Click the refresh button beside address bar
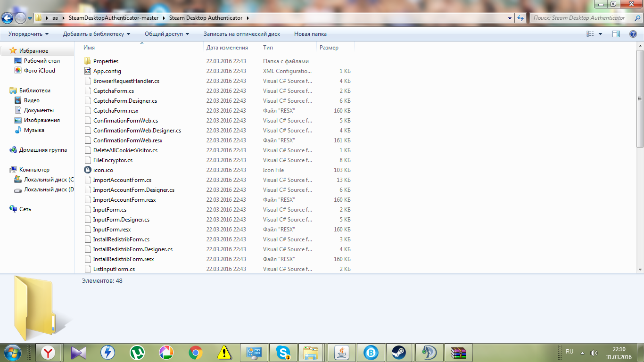This screenshot has width=644, height=362. [520, 18]
